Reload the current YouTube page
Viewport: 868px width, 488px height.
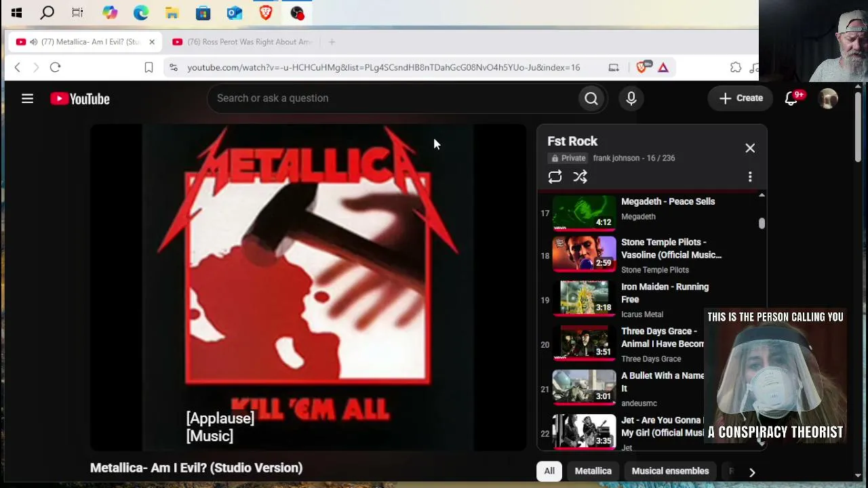[x=56, y=67]
